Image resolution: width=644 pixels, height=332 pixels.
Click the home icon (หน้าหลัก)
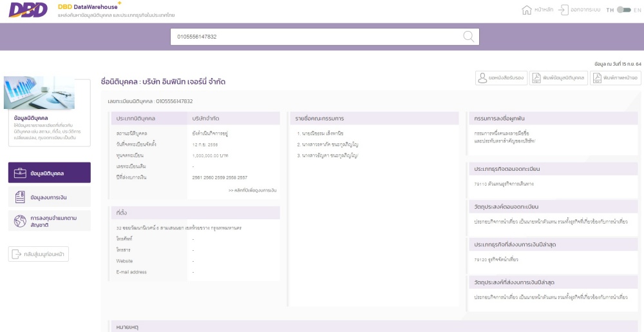coord(526,10)
